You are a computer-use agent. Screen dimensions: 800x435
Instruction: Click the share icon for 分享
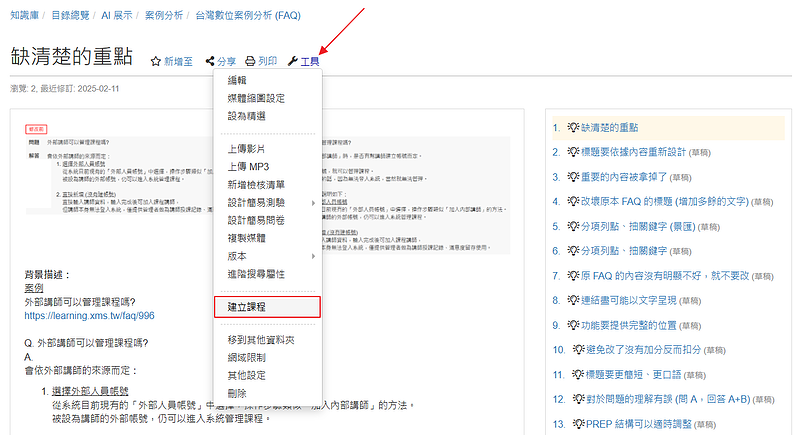pyautogui.click(x=210, y=62)
